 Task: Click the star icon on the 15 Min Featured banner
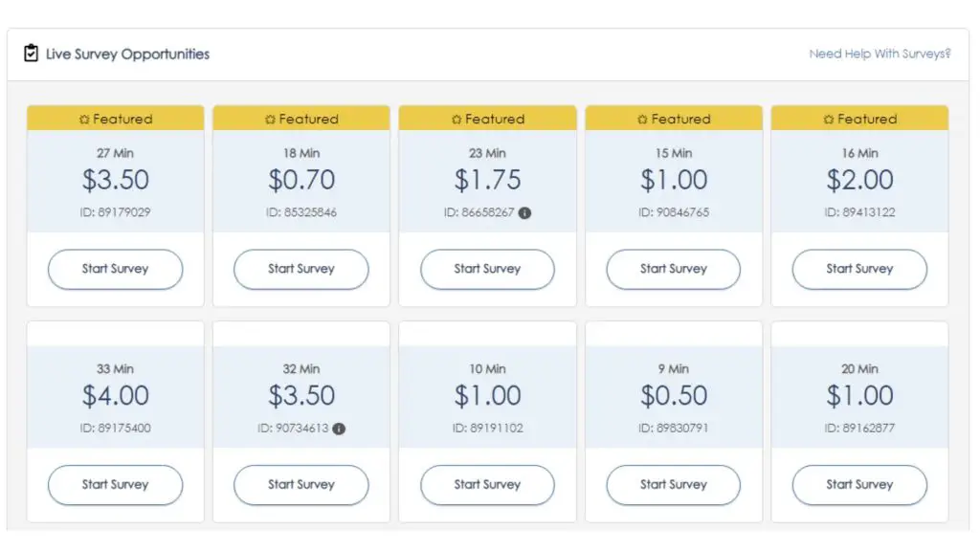pyautogui.click(x=642, y=119)
